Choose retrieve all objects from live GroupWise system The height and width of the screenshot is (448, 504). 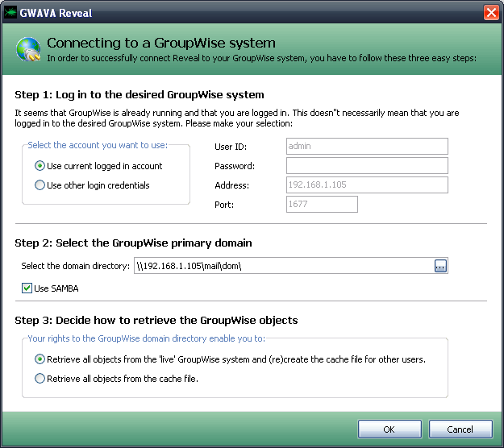pyautogui.click(x=230, y=359)
